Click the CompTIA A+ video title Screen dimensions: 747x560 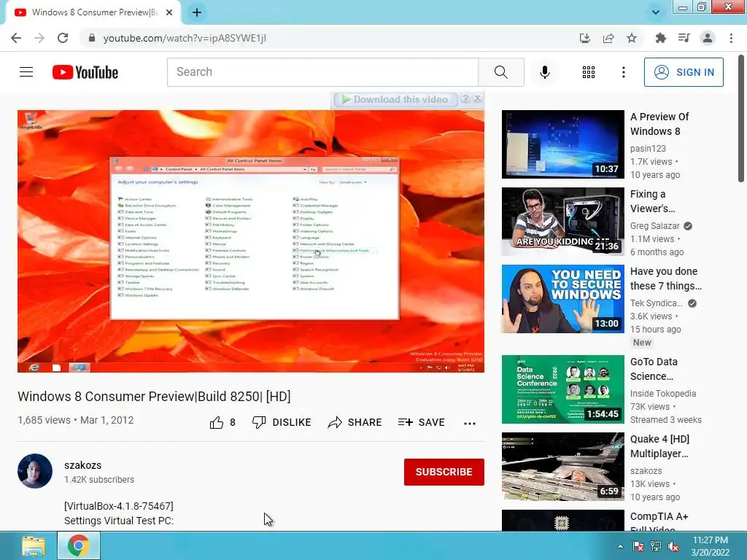[x=659, y=522]
